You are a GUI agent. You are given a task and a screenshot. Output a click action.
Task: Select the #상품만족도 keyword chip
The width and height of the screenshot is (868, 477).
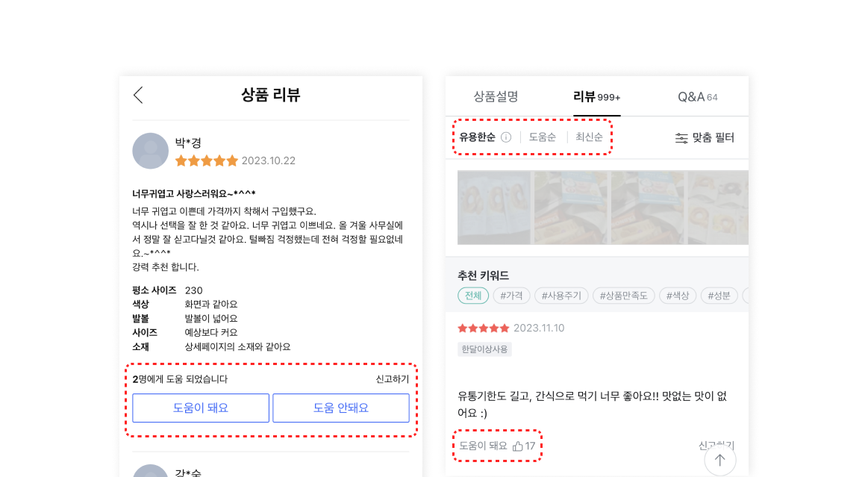624,296
